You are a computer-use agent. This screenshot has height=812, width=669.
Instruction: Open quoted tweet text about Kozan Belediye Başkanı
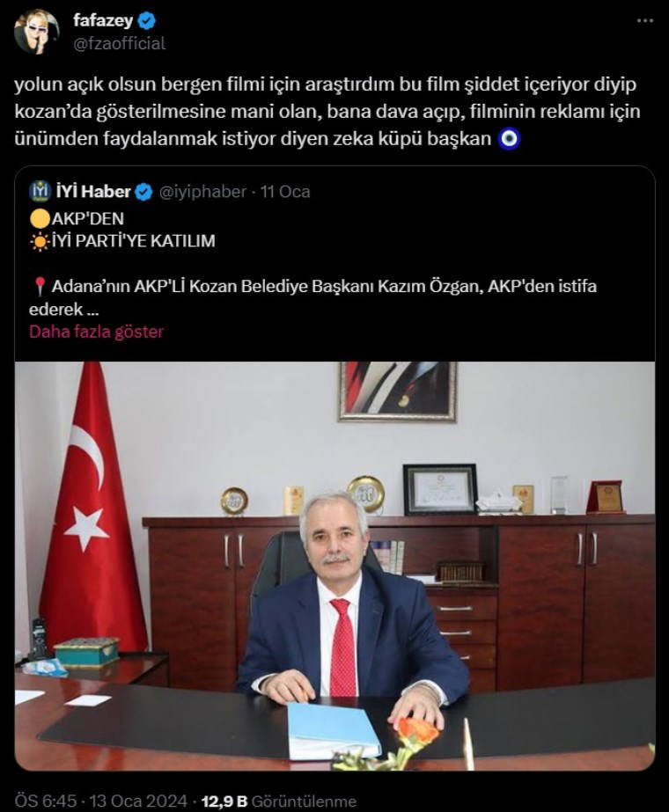[313, 297]
